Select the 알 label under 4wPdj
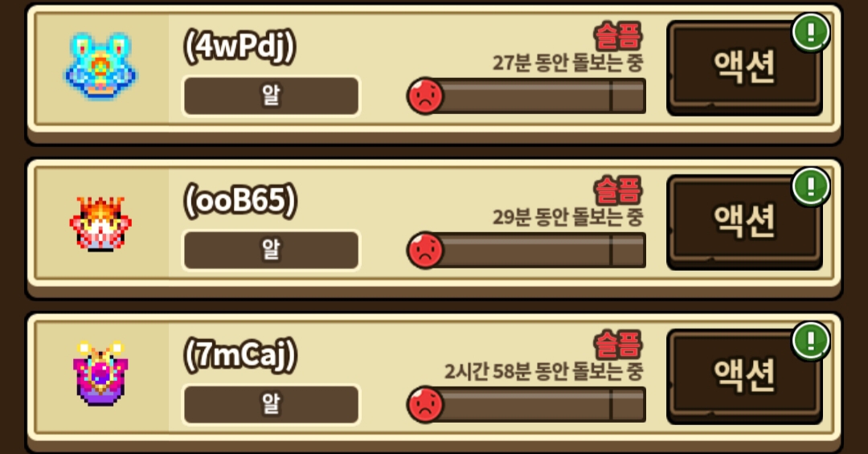 point(272,96)
